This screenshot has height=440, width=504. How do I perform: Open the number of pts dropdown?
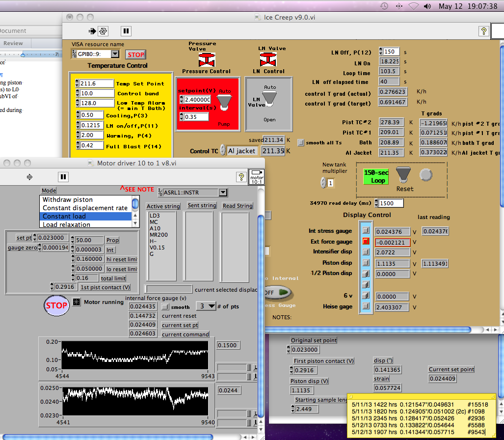click(206, 306)
